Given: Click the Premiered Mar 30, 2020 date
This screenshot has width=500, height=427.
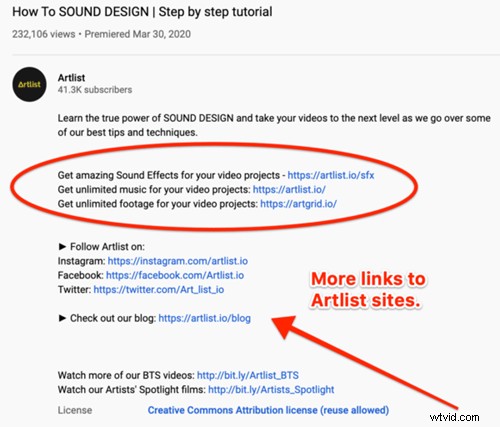Looking at the screenshot, I should (x=137, y=34).
